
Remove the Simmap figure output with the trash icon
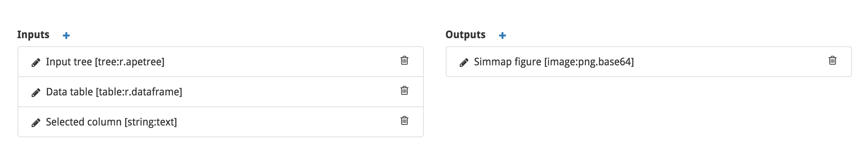click(x=833, y=60)
